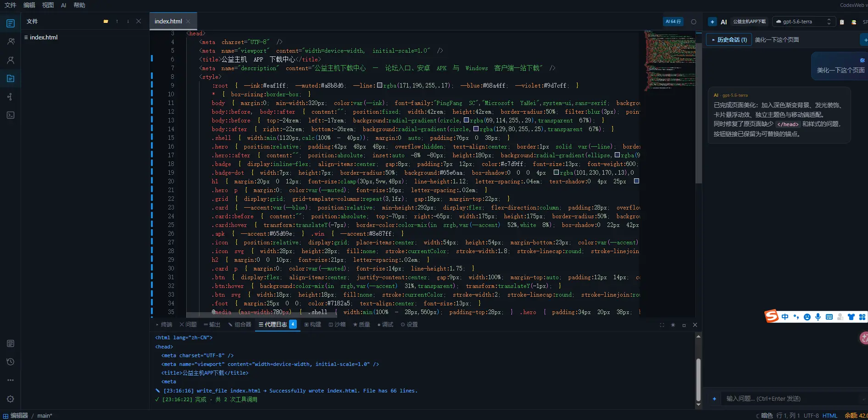Open the source control branch icon in sidebar

[x=11, y=97]
